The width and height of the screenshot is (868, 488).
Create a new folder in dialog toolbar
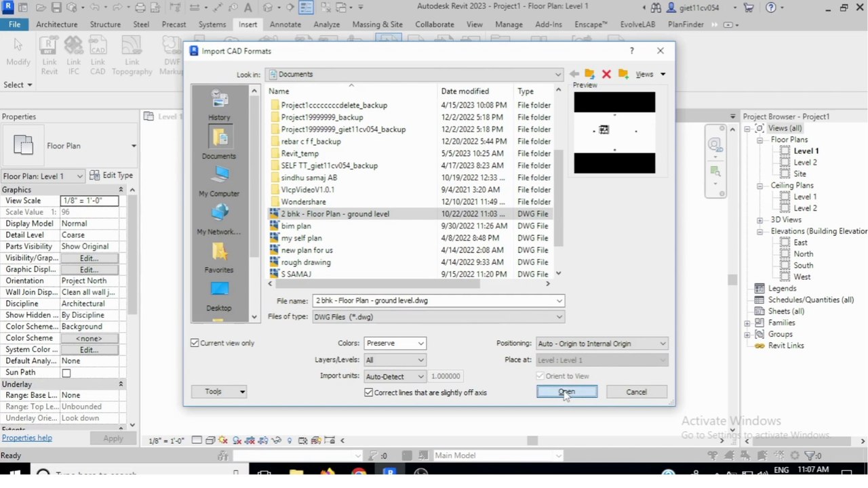[623, 74]
